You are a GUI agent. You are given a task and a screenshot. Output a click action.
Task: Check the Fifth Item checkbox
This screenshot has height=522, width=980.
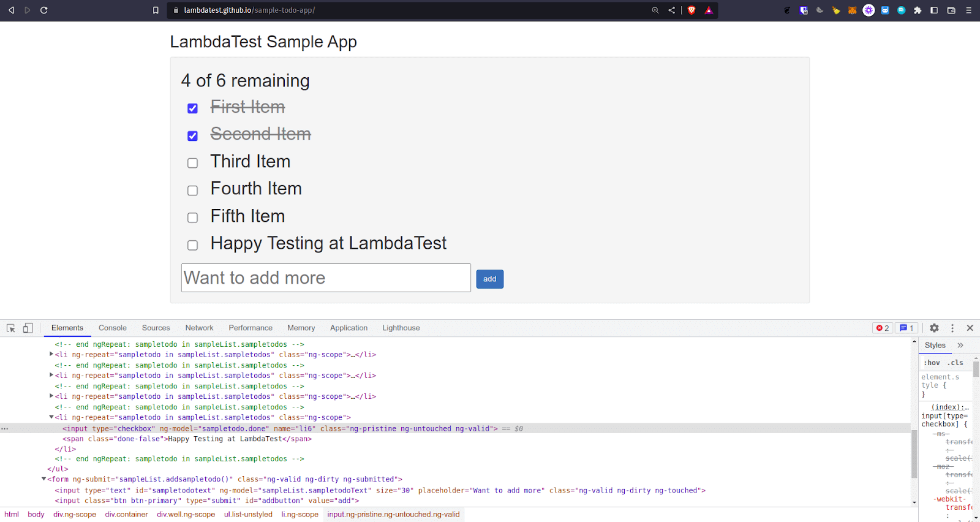[x=192, y=217]
